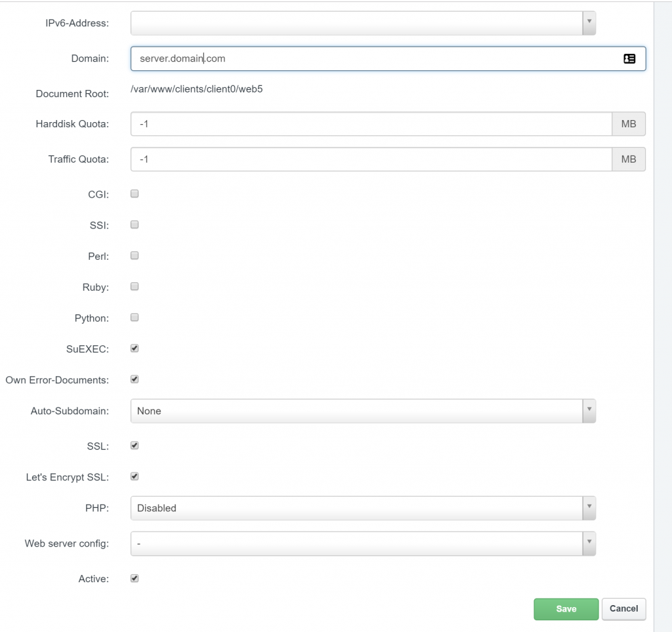Disable the SSL checkbox
672x632 pixels.
tap(134, 446)
